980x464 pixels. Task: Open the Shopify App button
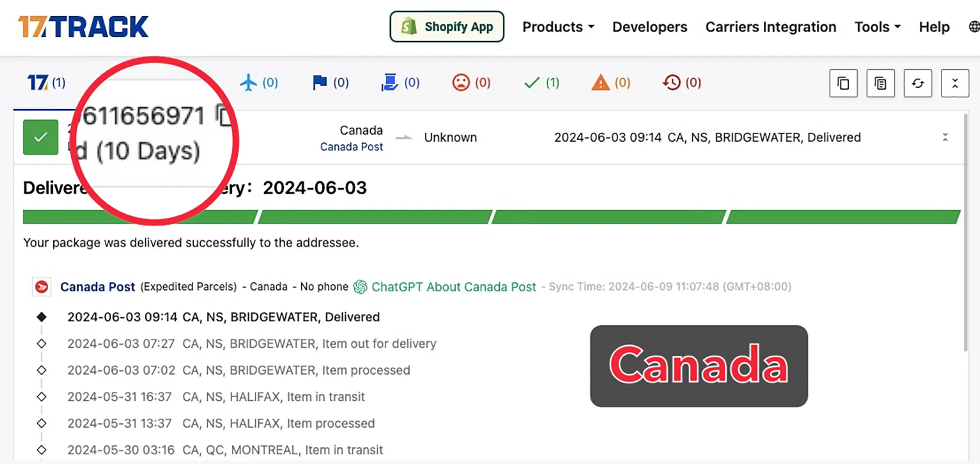pos(447,26)
